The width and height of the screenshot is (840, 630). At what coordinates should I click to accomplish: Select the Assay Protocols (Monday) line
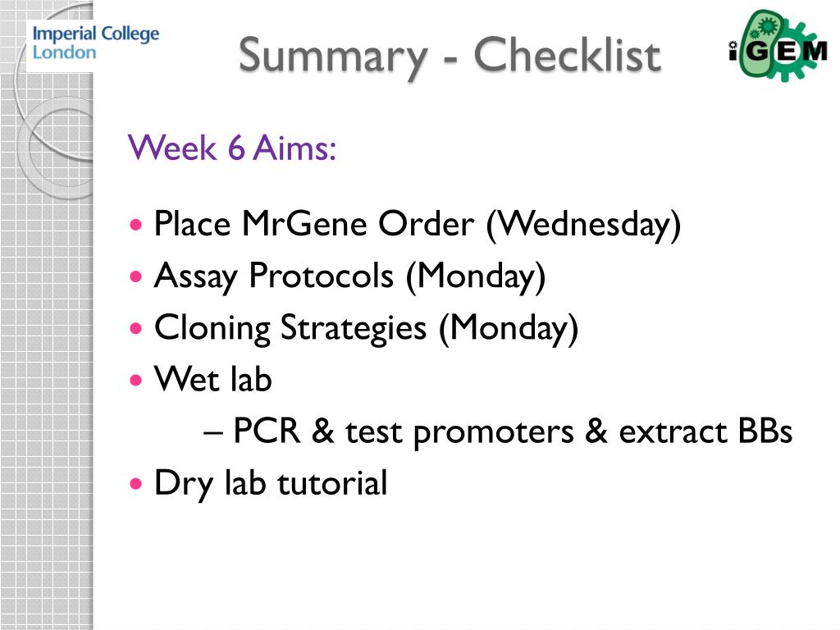coord(349,276)
